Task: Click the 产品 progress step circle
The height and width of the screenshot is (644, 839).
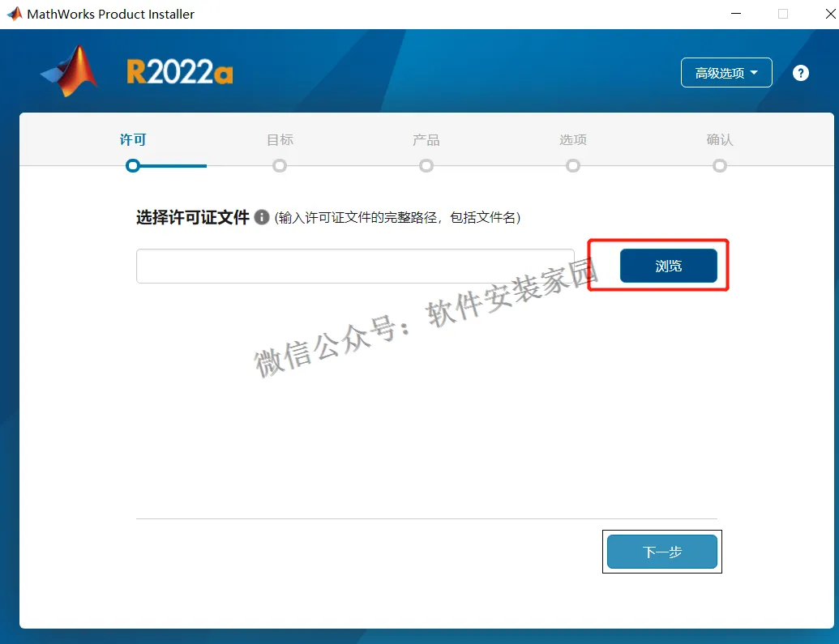Action: pyautogui.click(x=426, y=166)
